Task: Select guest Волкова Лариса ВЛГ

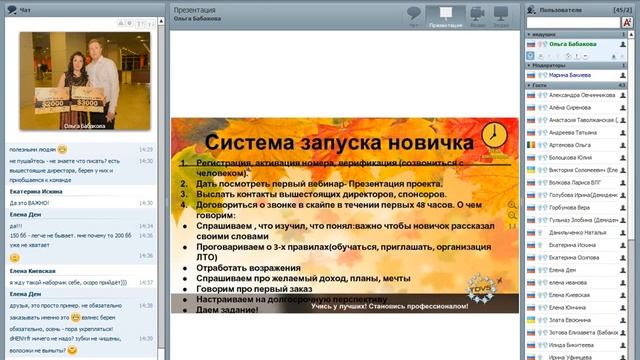Action: (575, 182)
